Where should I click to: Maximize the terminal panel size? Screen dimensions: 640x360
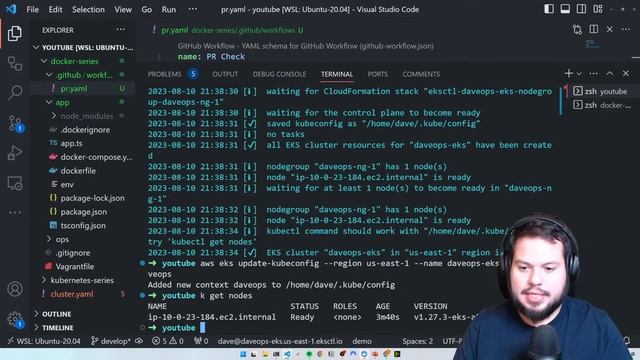(x=609, y=73)
